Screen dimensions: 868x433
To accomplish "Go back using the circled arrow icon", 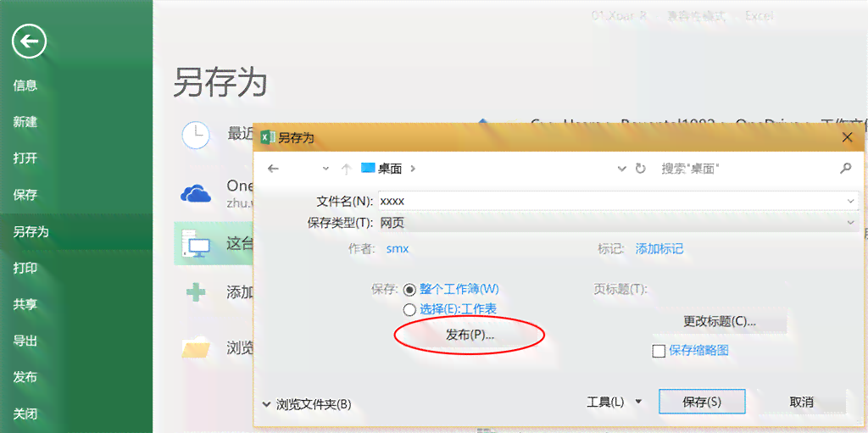I will pos(29,41).
